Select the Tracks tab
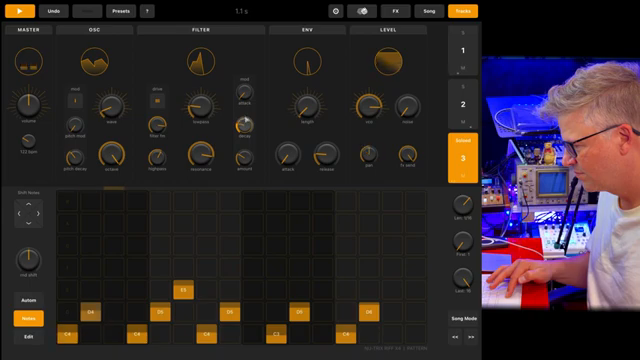Image resolution: width=640 pixels, height=360 pixels. point(463,11)
